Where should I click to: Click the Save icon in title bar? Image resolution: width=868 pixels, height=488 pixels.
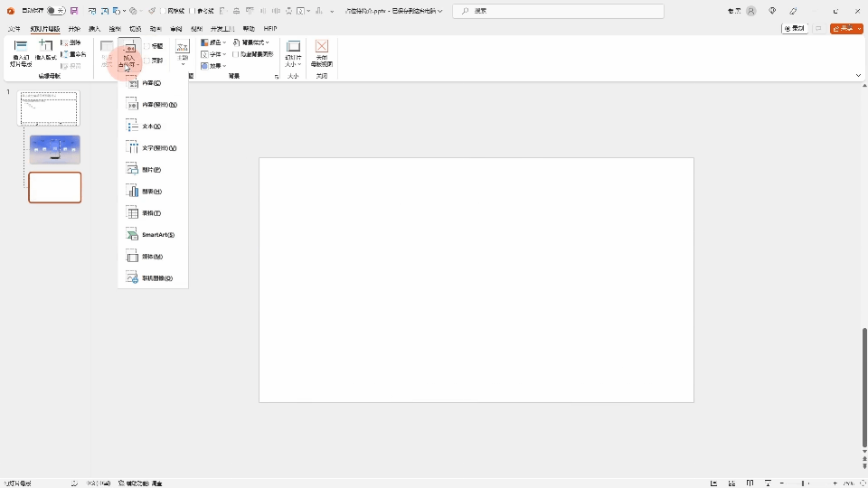[x=74, y=11]
